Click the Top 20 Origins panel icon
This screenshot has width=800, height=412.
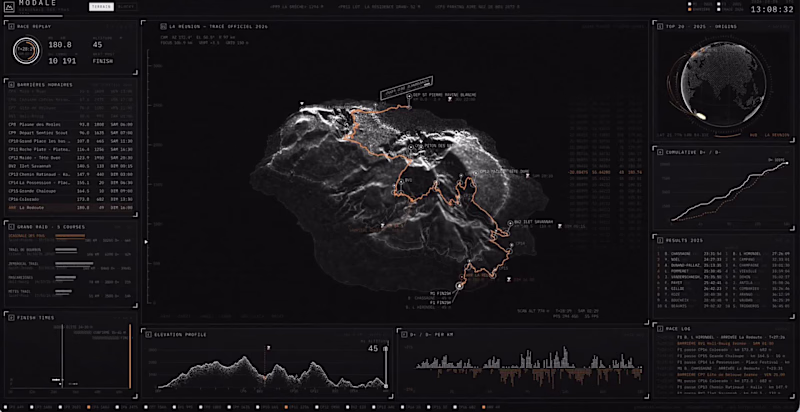tap(660, 25)
